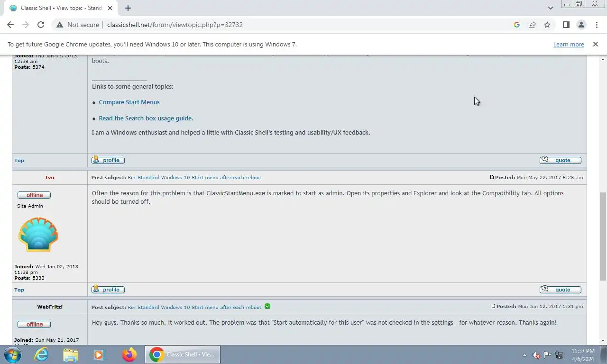Click the scrollbar down arrow
Image resolution: width=607 pixels, height=364 pixels.
click(x=603, y=340)
